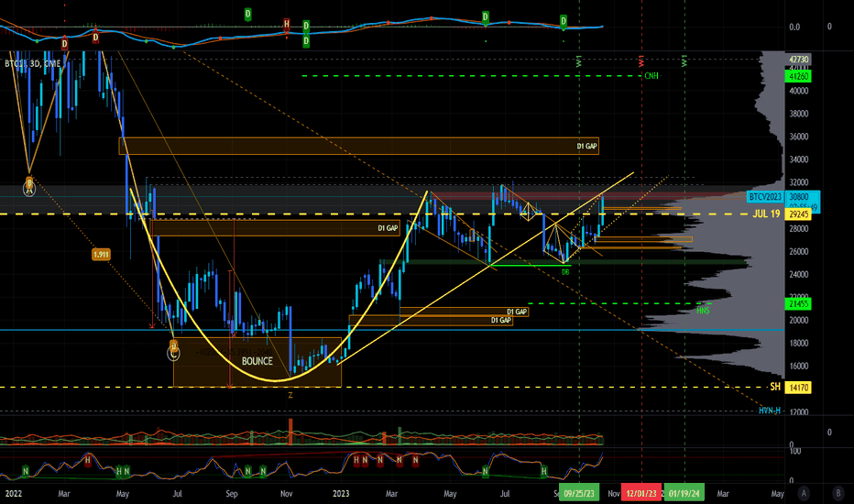Image resolution: width=854 pixels, height=504 pixels.
Task: Toggle the auto-scale A button
Action: tap(804, 494)
